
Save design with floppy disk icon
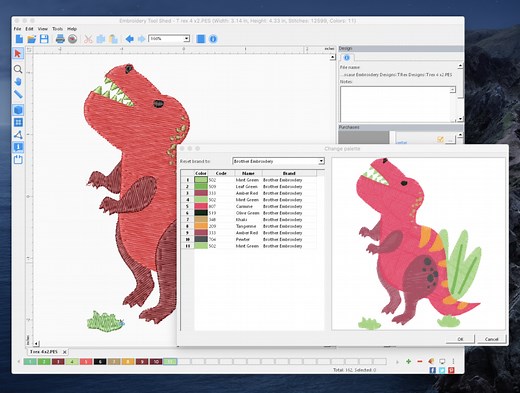(x=44, y=39)
